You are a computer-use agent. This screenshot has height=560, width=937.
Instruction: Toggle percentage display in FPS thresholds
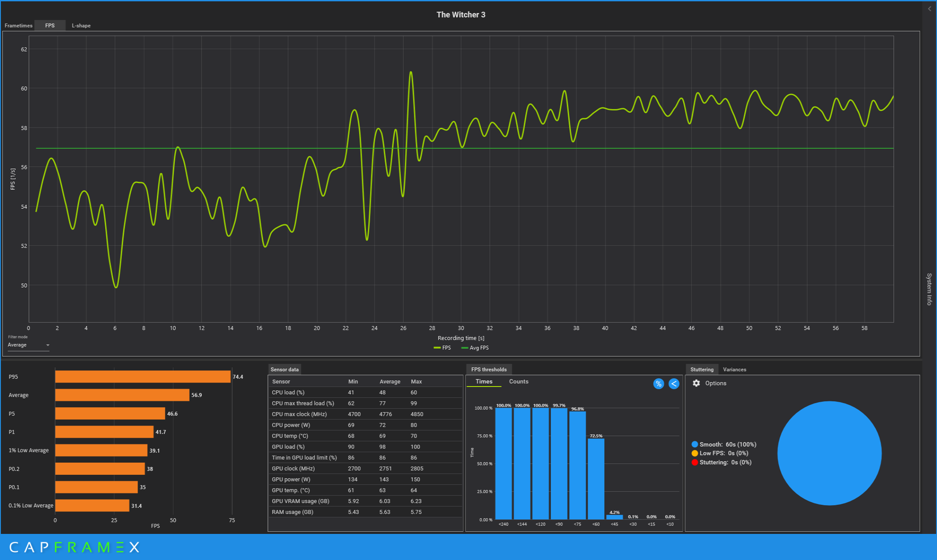tap(658, 384)
